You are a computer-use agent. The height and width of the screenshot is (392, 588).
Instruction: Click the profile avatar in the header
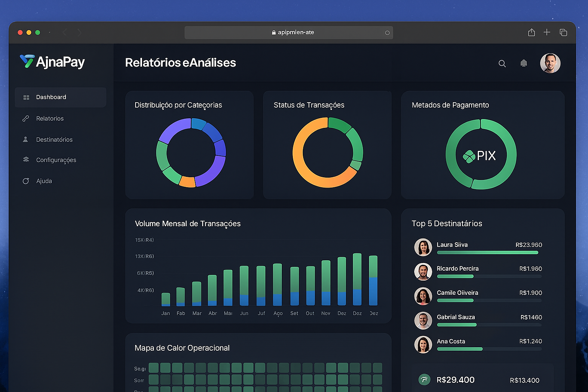pyautogui.click(x=550, y=63)
